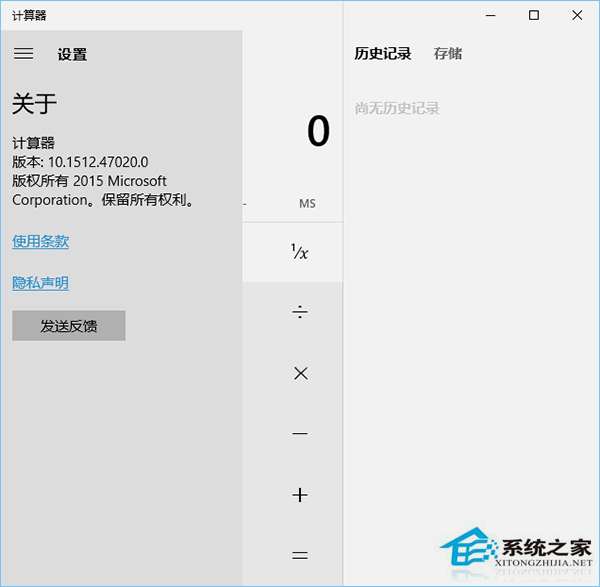The width and height of the screenshot is (600, 587).
Task: Maximize the calculator window
Action: point(534,15)
